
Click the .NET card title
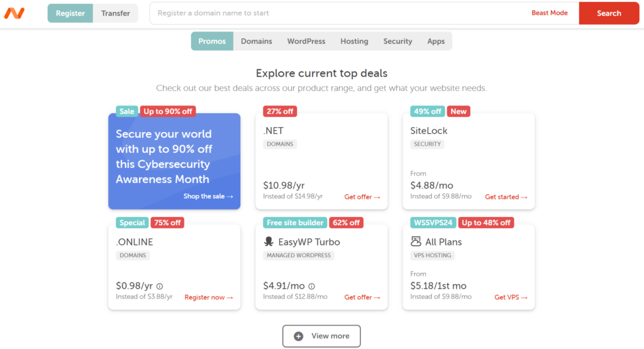pos(273,131)
